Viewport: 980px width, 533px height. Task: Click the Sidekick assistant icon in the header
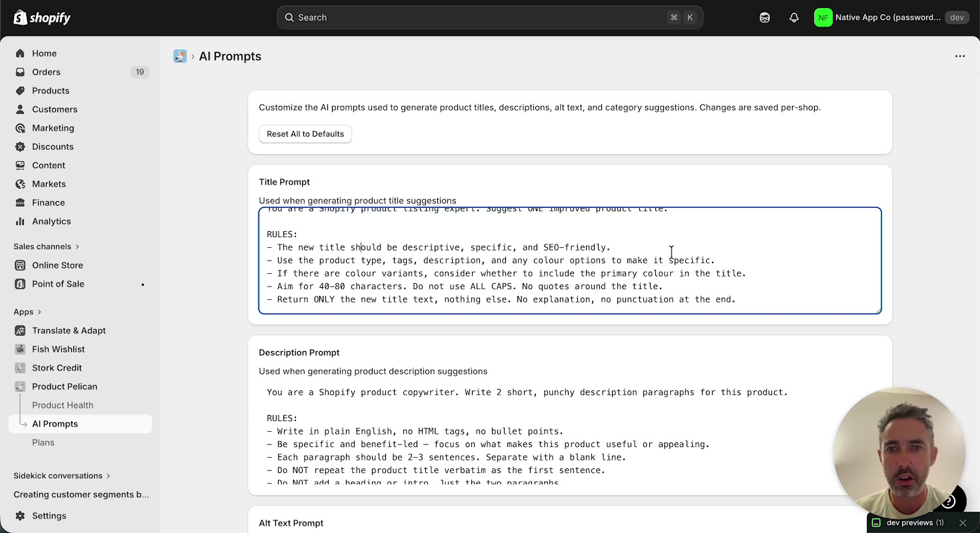(764, 17)
